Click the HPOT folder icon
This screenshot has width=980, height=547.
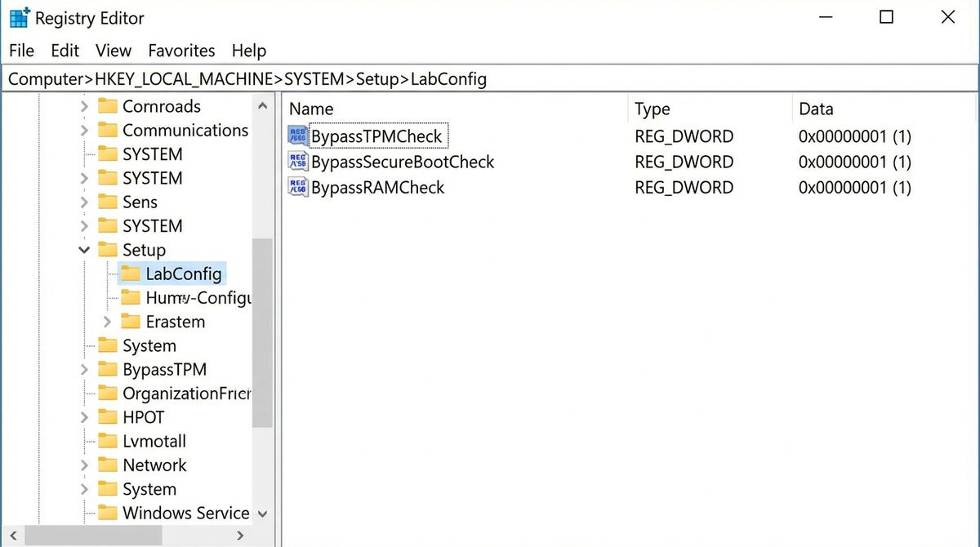pos(108,417)
